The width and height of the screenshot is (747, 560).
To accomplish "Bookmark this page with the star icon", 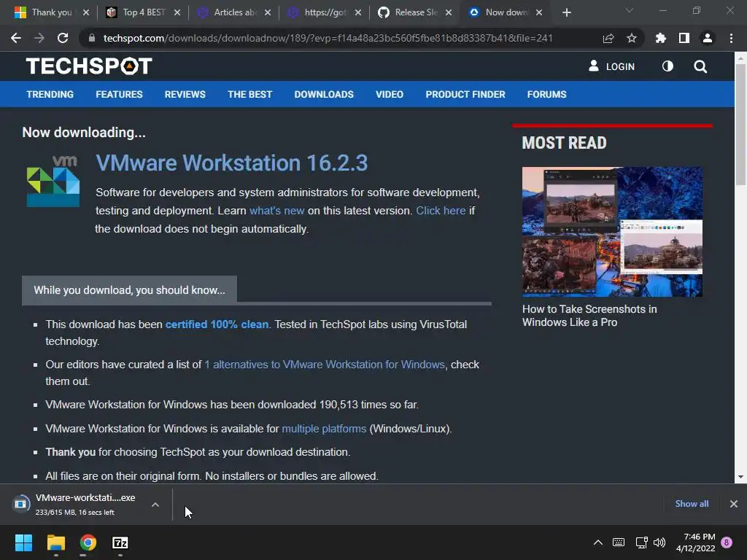I will click(631, 38).
